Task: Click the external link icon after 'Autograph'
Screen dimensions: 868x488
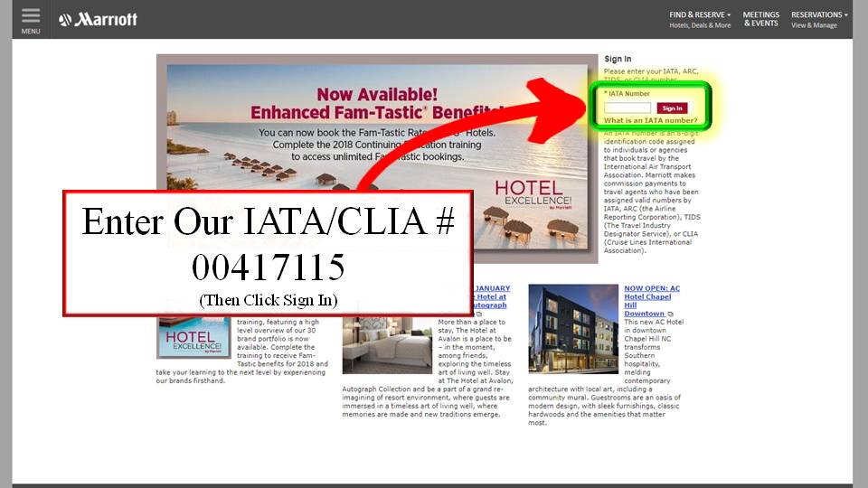Action: tap(479, 314)
